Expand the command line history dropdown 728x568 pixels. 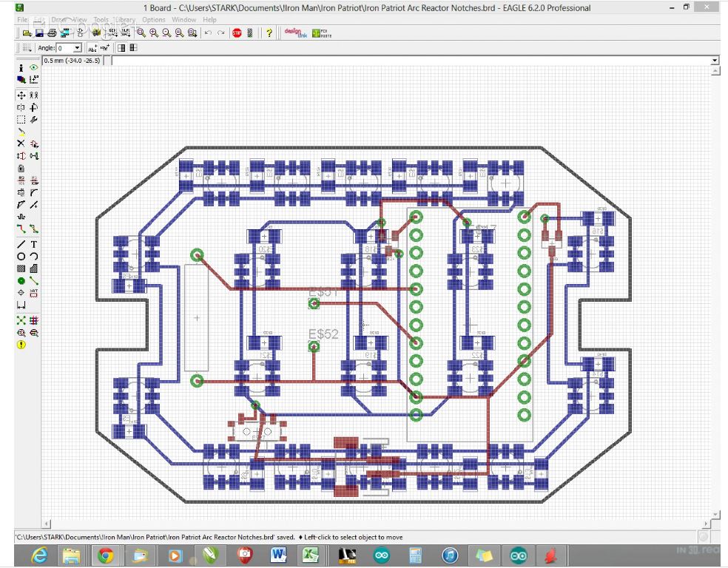(715, 61)
